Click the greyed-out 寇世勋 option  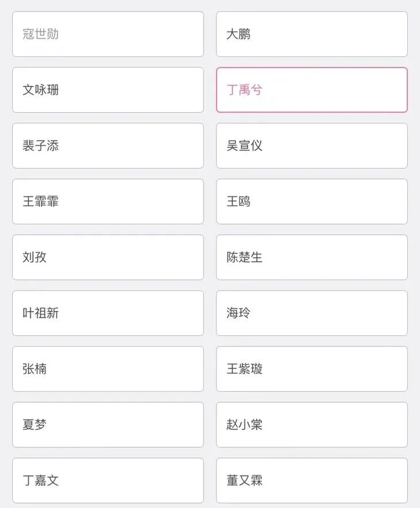coord(108,34)
